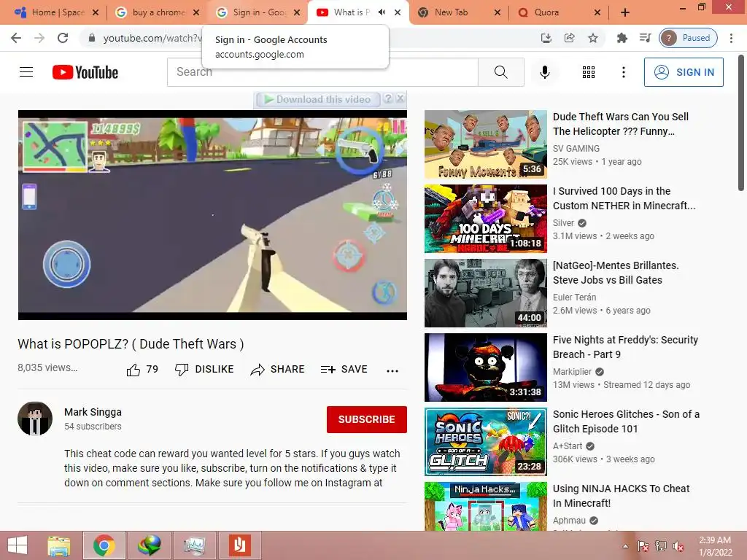Open SV GAMING channel name
This screenshot has width=747, height=560.
(576, 149)
